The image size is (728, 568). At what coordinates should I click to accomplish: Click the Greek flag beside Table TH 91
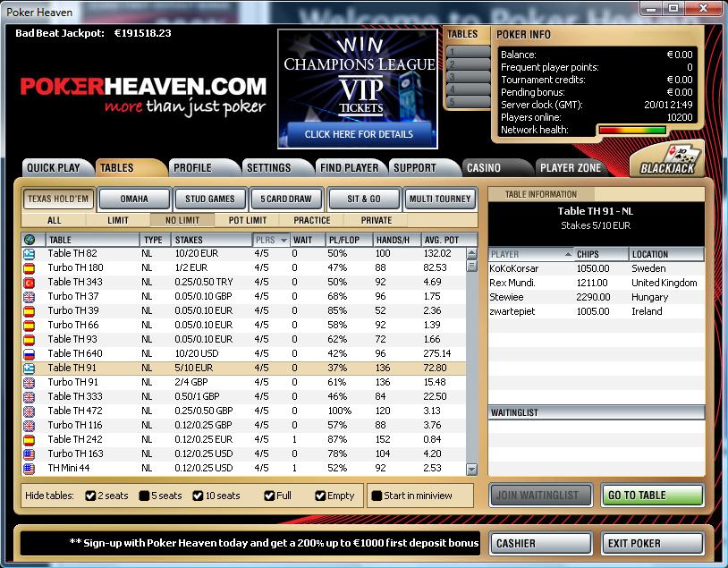[29, 369]
